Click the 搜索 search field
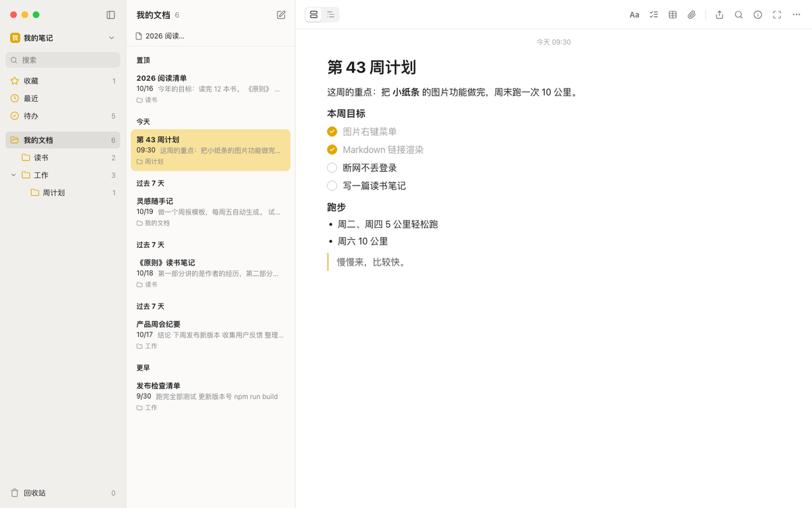 tap(63, 60)
